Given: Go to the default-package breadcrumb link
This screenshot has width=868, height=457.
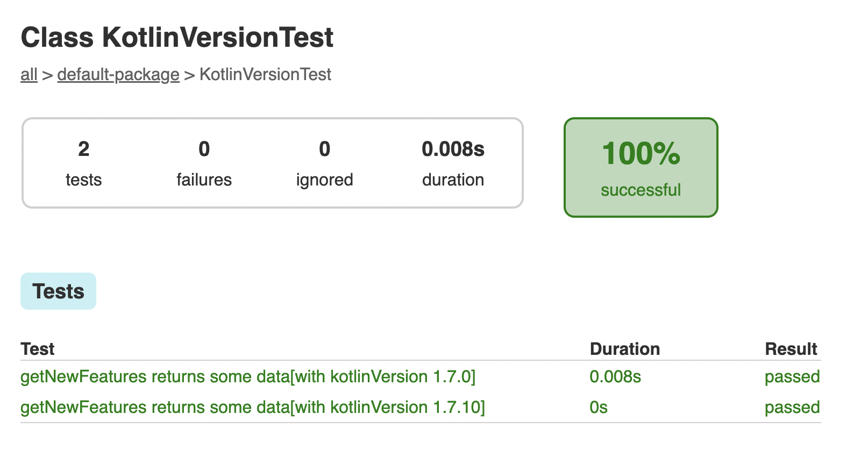Looking at the screenshot, I should click(x=118, y=74).
